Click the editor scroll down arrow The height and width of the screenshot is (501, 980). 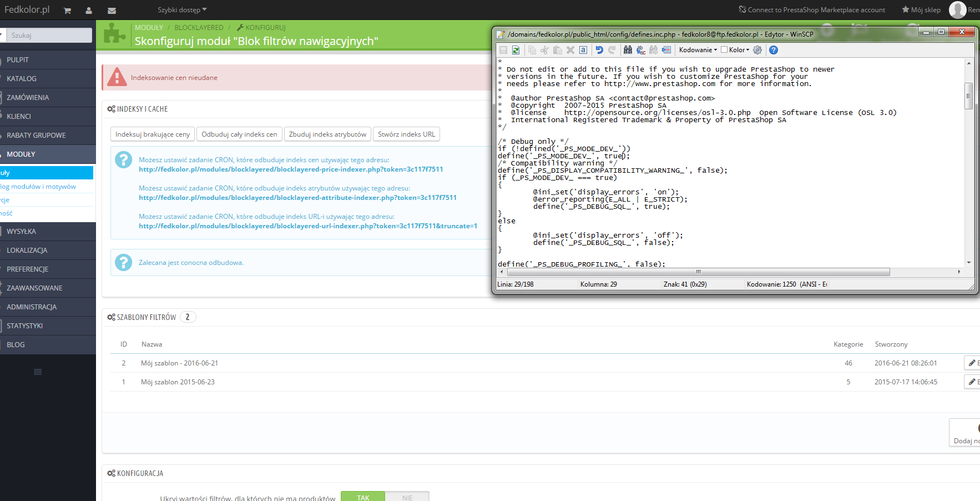(968, 263)
